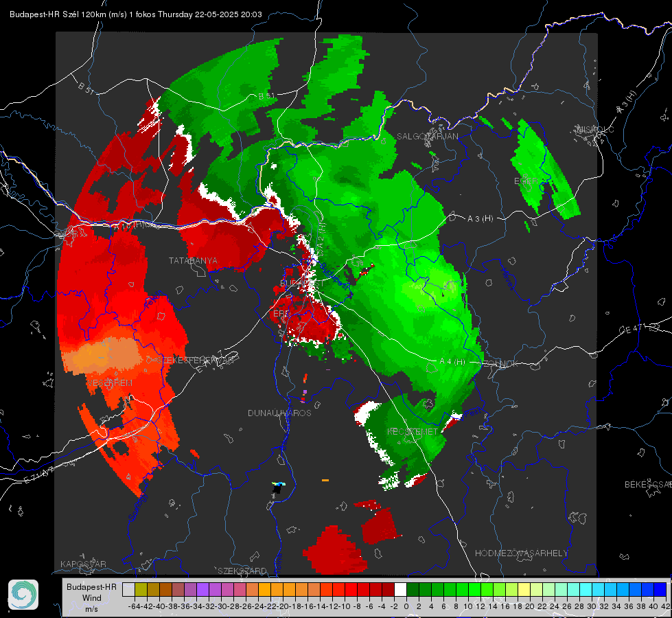
Task: Click the swirl logo icon at bottom-left
Action: (23, 595)
